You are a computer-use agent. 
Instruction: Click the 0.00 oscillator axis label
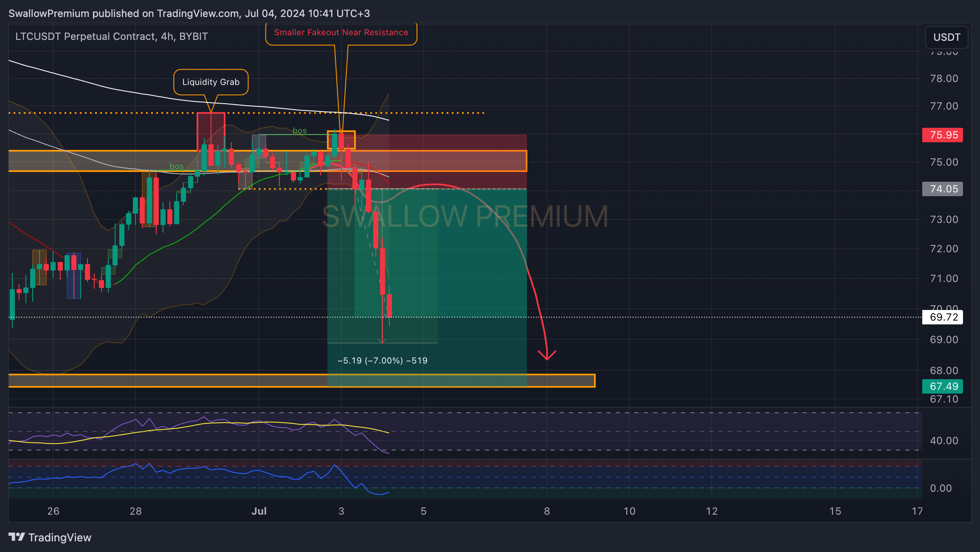[x=941, y=488]
